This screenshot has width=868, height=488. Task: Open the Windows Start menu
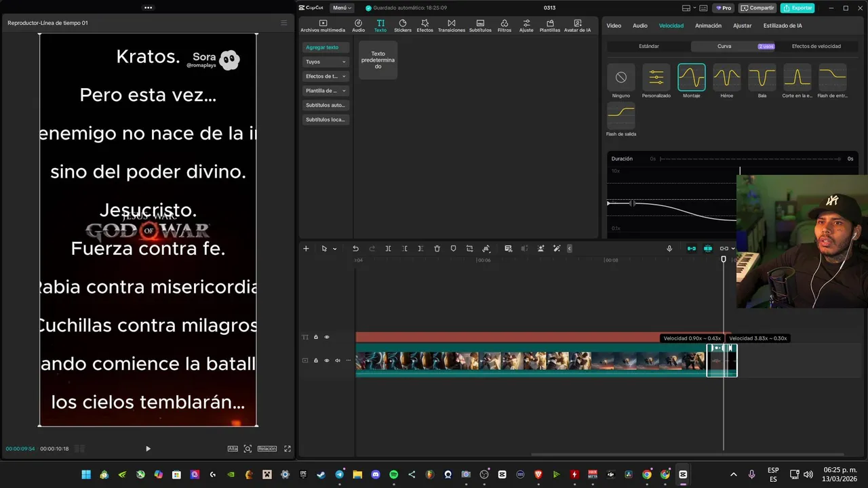pyautogui.click(x=86, y=474)
